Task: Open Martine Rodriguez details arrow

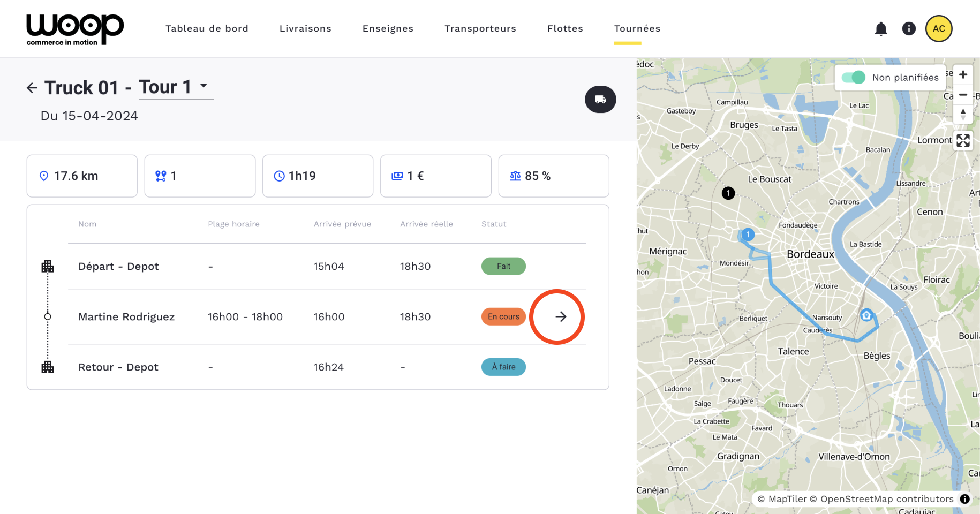Action: tap(560, 317)
